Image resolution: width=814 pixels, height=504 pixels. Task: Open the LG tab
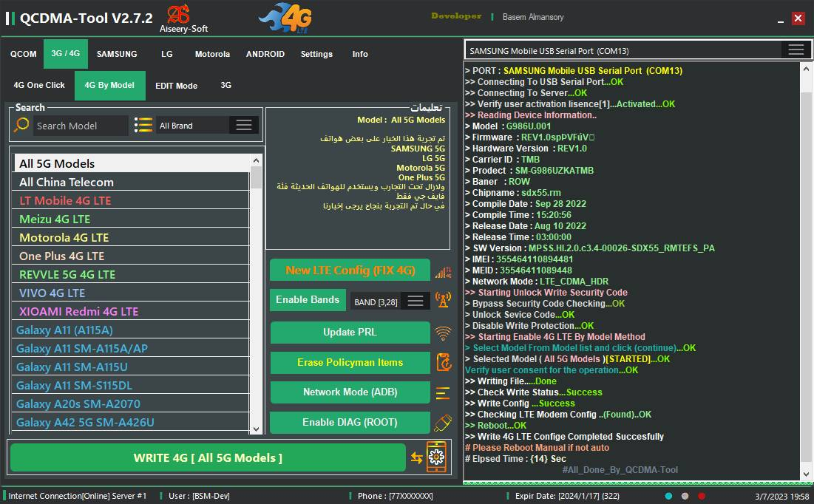[166, 54]
